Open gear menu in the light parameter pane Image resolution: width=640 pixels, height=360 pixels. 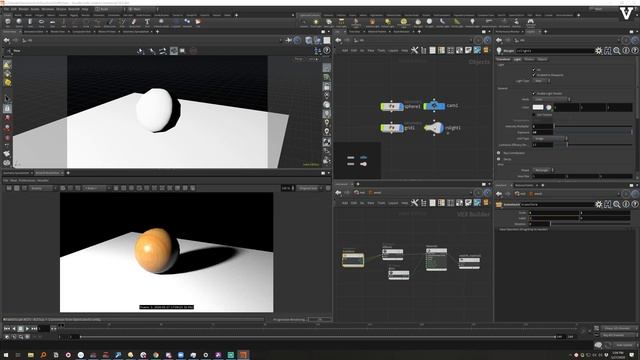[599, 51]
